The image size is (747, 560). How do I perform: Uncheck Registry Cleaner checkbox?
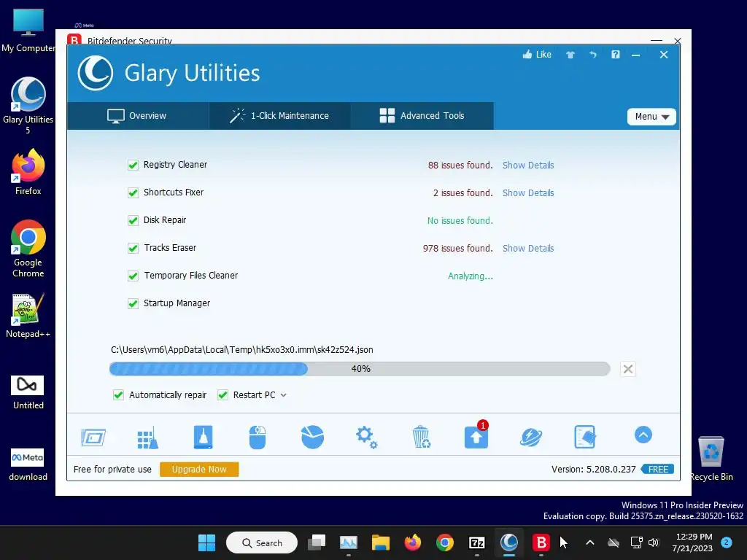[133, 166]
